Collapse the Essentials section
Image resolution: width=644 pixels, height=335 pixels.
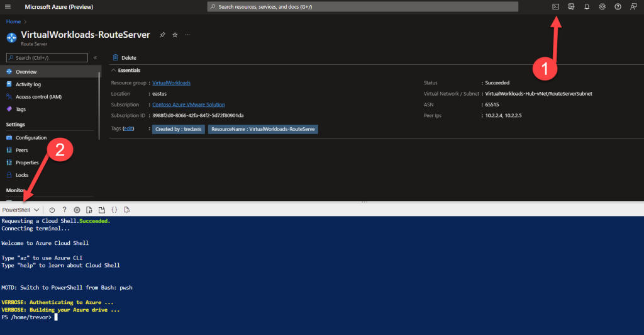click(x=126, y=71)
